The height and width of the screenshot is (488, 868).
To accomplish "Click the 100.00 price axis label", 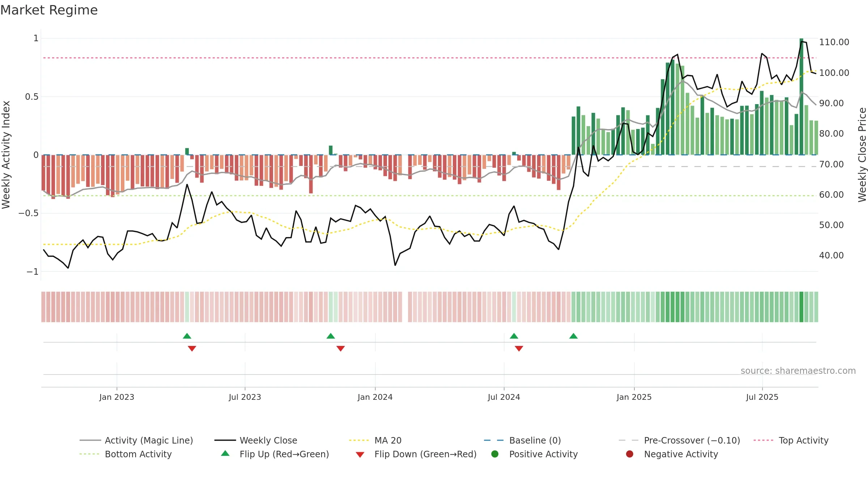I will [834, 73].
